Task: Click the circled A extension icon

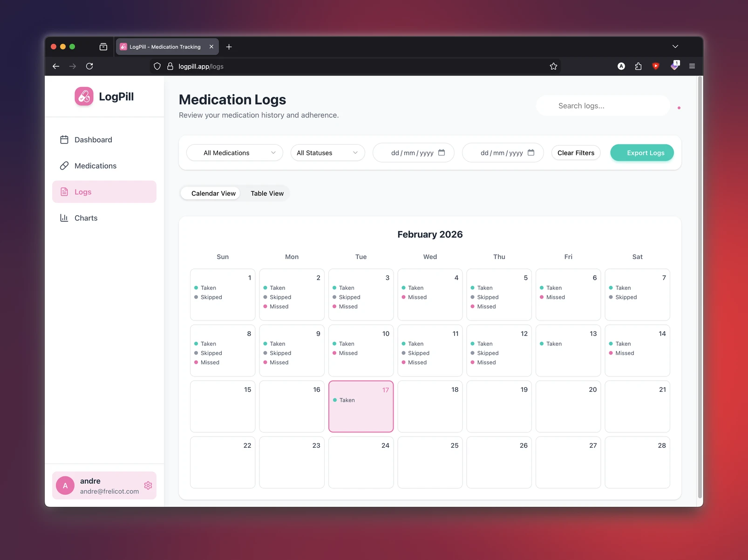Action: pos(621,66)
